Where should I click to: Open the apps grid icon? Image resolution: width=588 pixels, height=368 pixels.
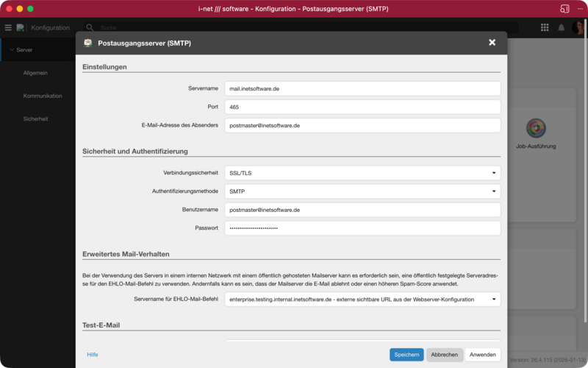pyautogui.click(x=545, y=28)
